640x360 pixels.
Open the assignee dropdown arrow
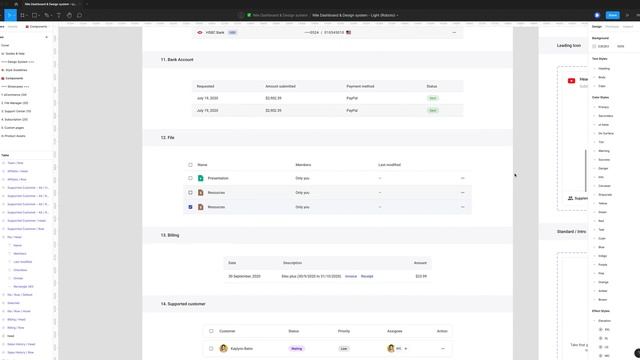(406, 349)
